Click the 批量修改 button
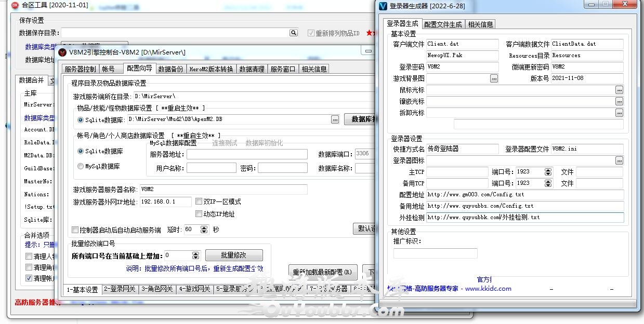This screenshot has width=644, height=324. pyautogui.click(x=234, y=255)
